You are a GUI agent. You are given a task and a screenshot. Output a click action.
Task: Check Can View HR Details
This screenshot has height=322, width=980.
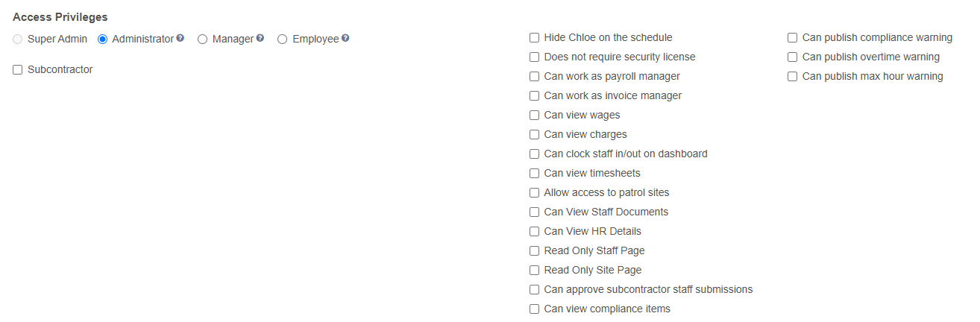click(x=534, y=232)
